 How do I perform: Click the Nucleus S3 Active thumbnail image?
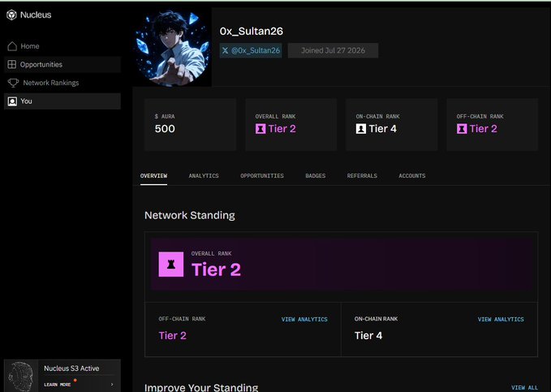pos(21,376)
